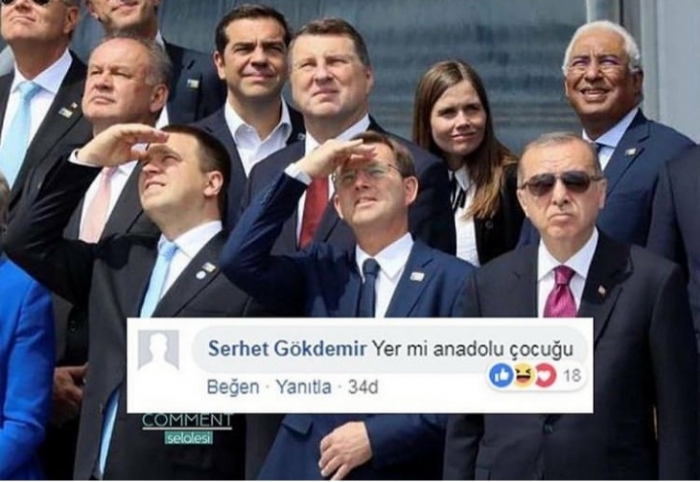
Task: Open the gray default profile avatar
Action: pyautogui.click(x=158, y=350)
